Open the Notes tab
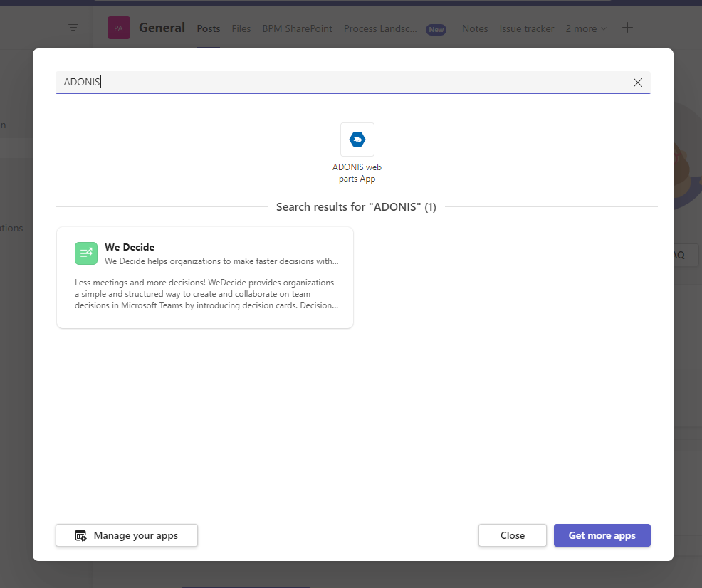The height and width of the screenshot is (588, 702). pos(475,28)
